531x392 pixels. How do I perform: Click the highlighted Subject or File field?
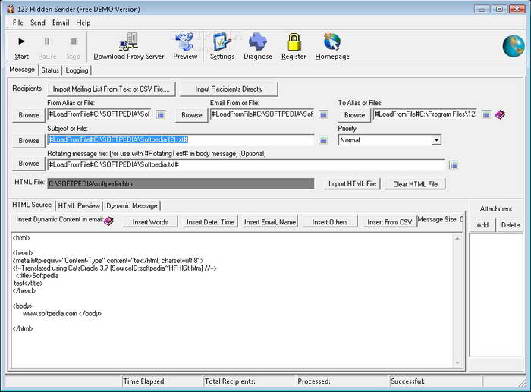pos(181,139)
